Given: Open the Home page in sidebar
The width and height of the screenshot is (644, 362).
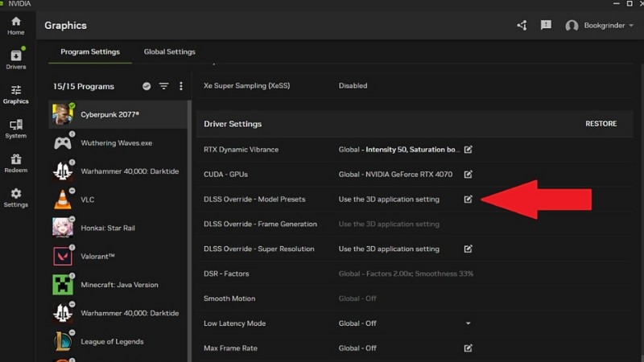Looking at the screenshot, I should click(15, 25).
